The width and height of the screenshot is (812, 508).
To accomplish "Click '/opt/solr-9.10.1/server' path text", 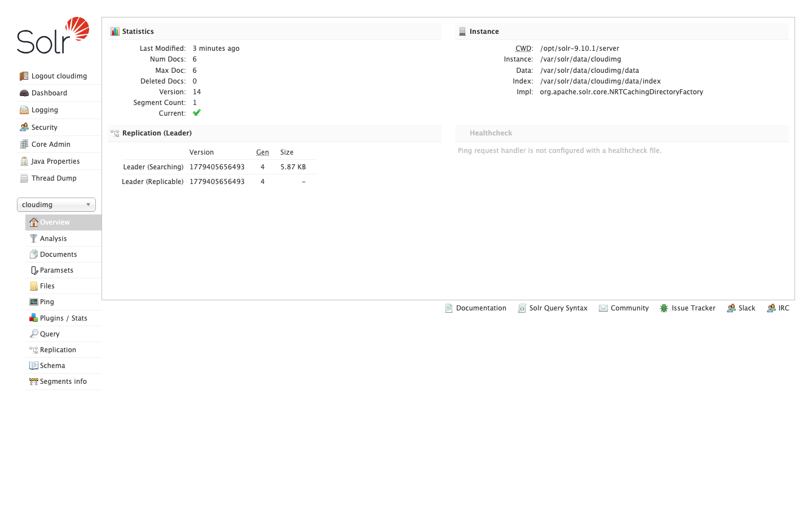I will [x=580, y=49].
